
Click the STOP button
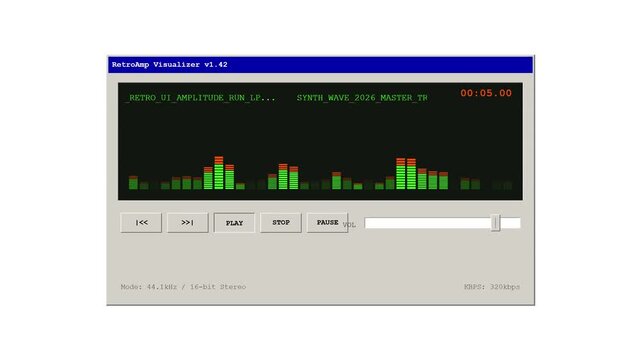point(281,223)
